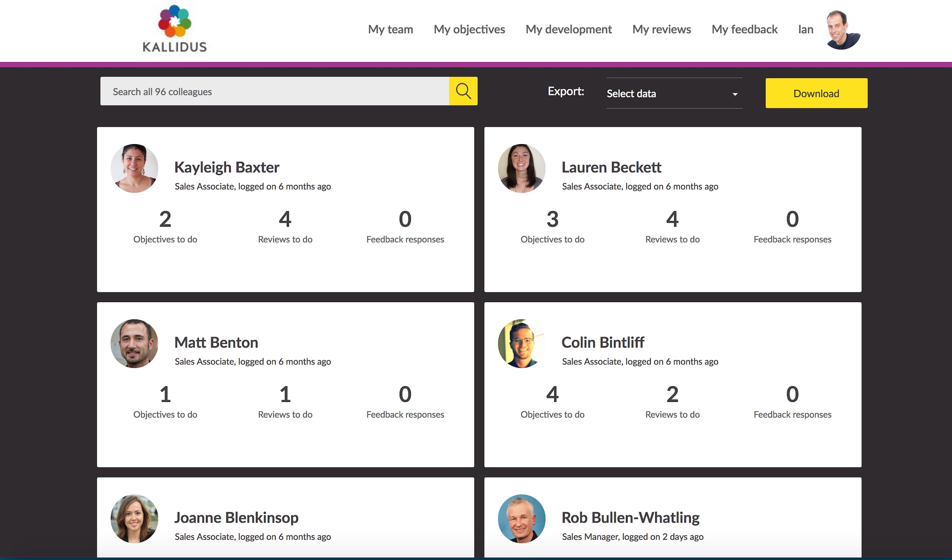The width and height of the screenshot is (952, 560).
Task: Open the Select data export dropdown
Action: pos(674,93)
